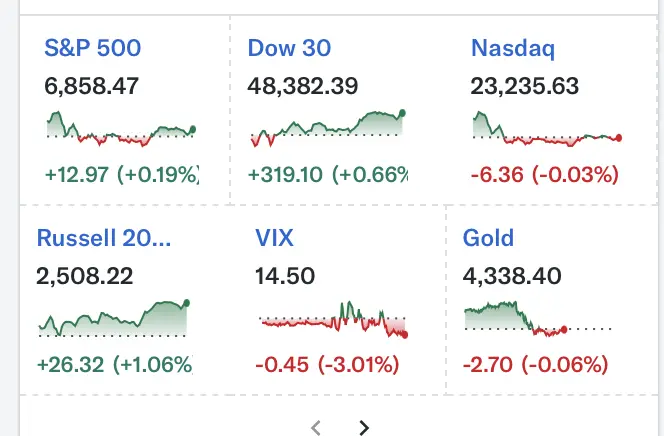Viewport: 664px width, 436px height.
Task: Click the VIX change -0.45 (-3.01%)
Action: pyautogui.click(x=327, y=364)
